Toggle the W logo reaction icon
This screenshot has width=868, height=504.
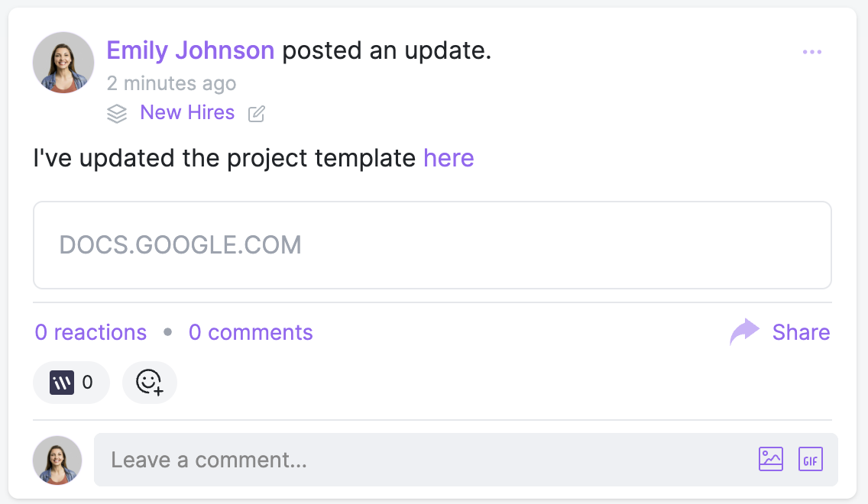(62, 383)
